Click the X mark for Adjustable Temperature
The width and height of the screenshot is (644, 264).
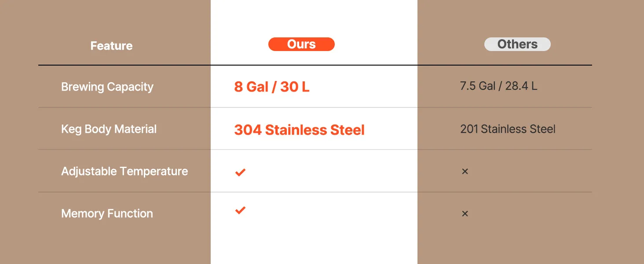(465, 171)
